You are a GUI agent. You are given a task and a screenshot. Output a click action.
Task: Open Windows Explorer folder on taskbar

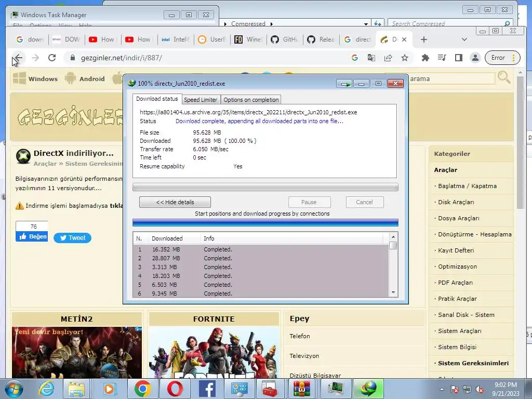[77, 389]
